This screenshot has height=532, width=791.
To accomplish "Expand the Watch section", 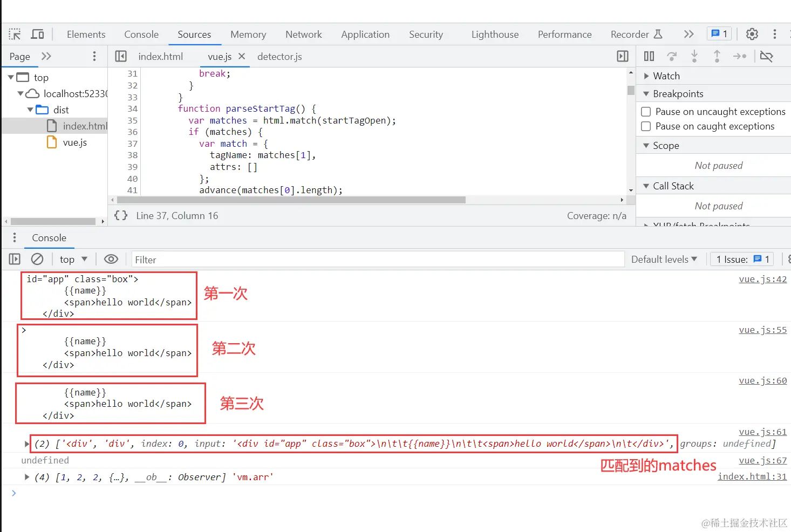I will pos(646,76).
